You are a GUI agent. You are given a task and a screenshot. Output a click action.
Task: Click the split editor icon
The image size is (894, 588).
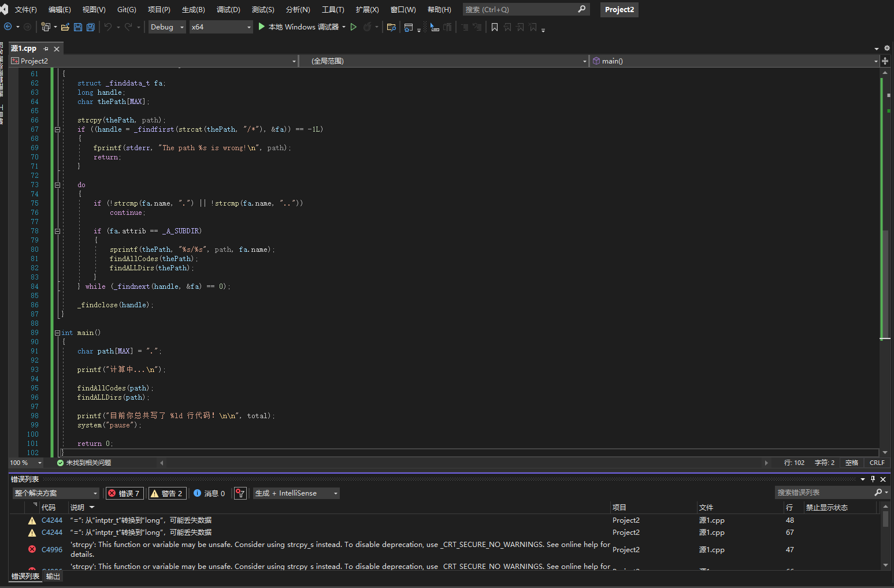click(885, 61)
